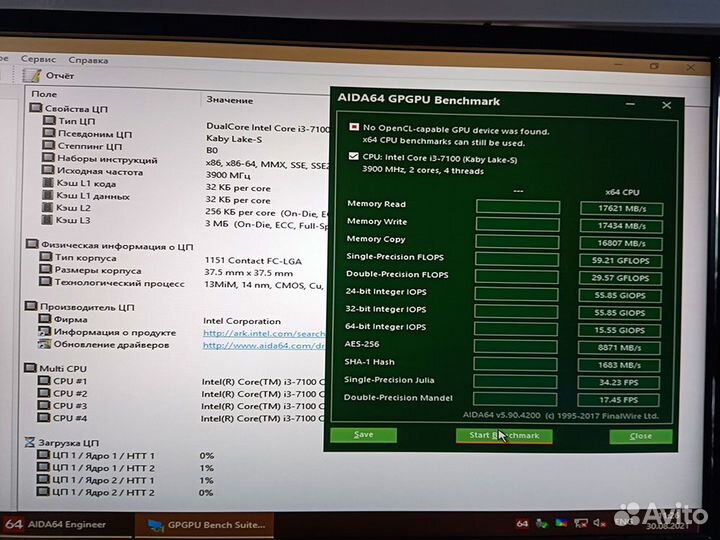Select the 1151 Contact FC-LGA value
This screenshot has height=540, width=720.
(x=253, y=261)
